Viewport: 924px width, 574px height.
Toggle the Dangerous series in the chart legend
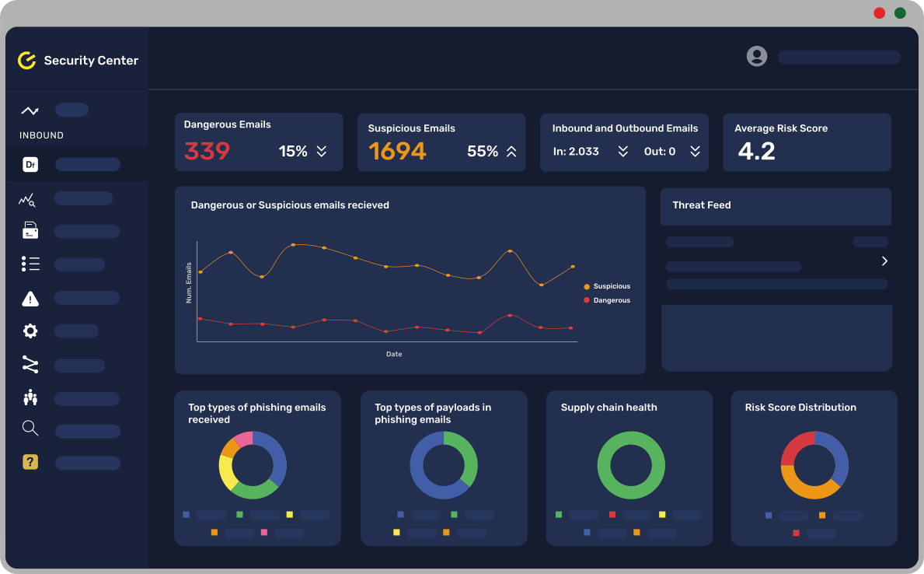tap(608, 299)
